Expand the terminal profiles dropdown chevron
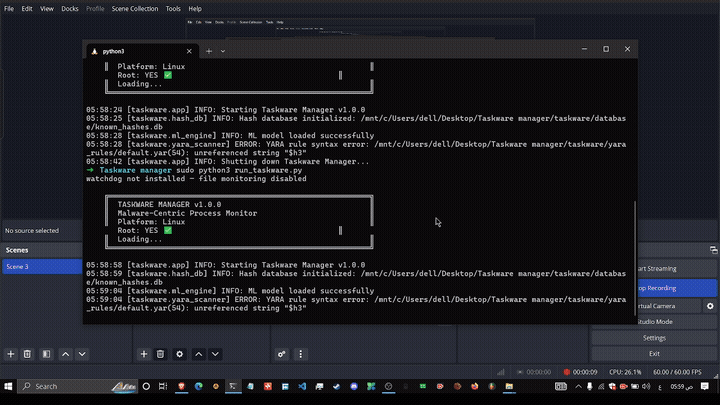This screenshot has width=720, height=405. pos(223,51)
